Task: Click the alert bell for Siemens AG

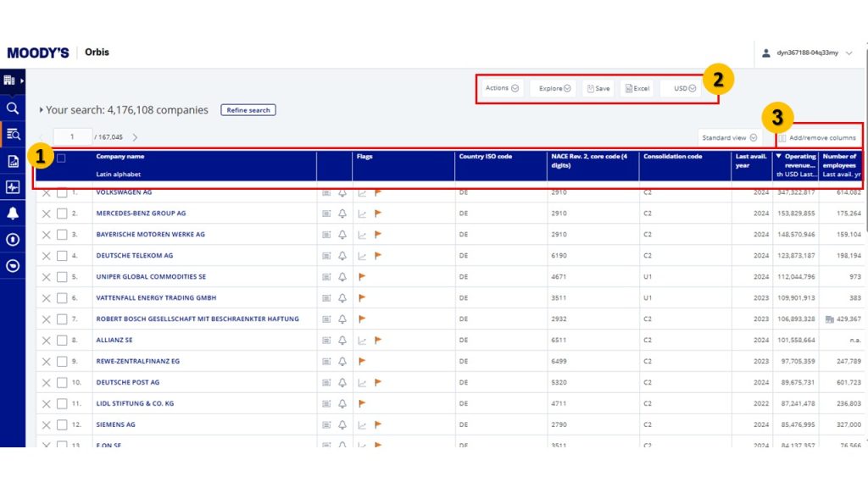Action: (342, 425)
